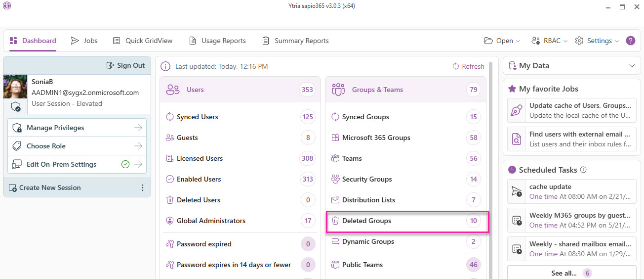This screenshot has width=644, height=279.
Task: Click the purple help question mark icon
Action: point(631,41)
